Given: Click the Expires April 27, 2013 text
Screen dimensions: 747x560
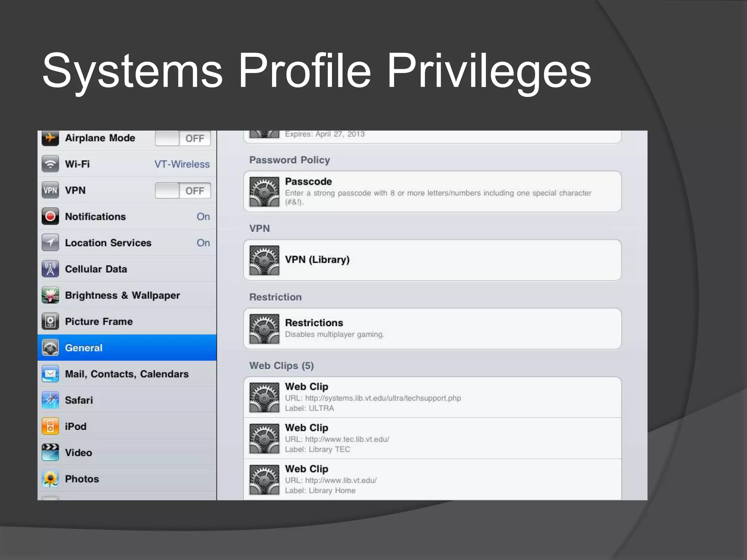Looking at the screenshot, I should click(325, 134).
